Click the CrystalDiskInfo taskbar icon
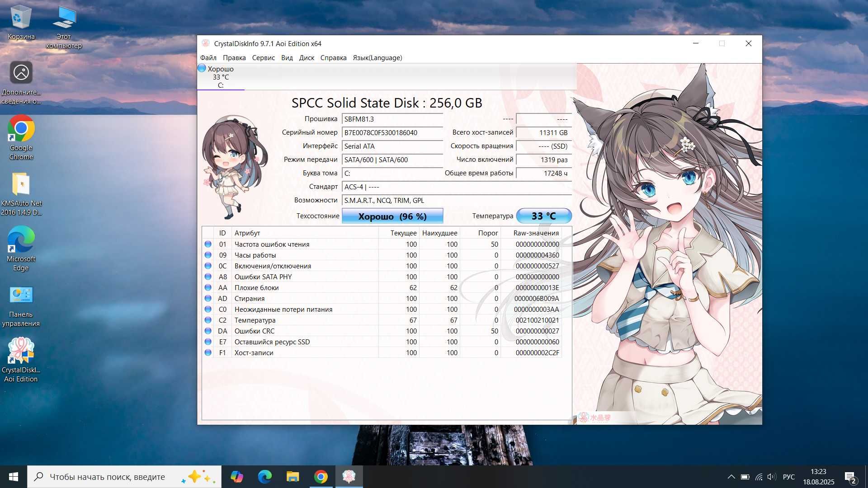 (x=349, y=477)
